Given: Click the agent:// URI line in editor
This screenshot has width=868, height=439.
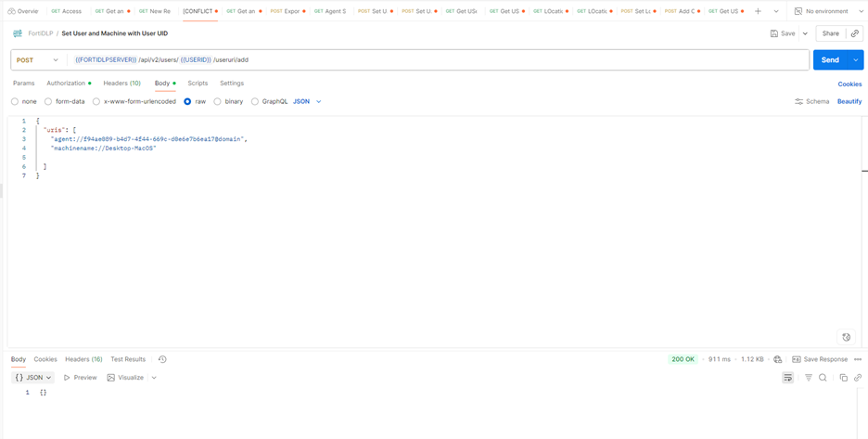Looking at the screenshot, I should click(x=148, y=139).
